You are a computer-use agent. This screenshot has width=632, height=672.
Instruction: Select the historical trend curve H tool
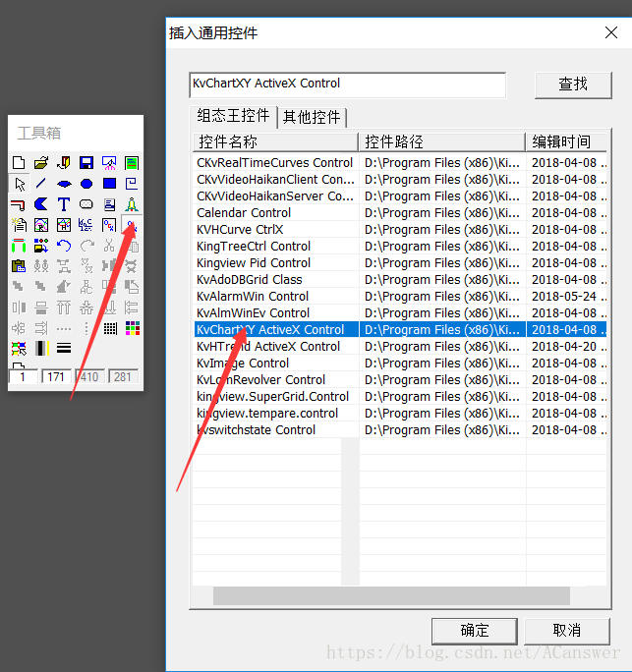(64, 225)
